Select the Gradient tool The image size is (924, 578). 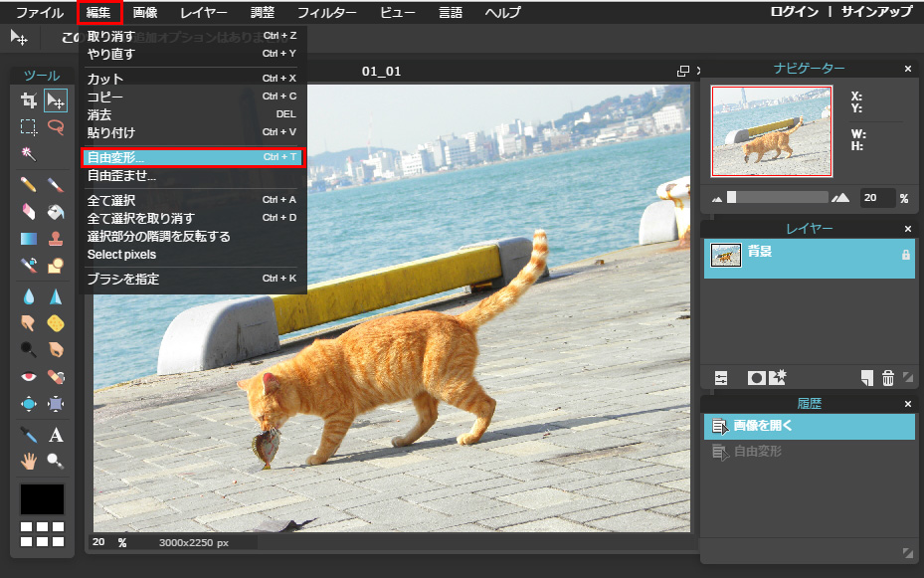coord(28,239)
